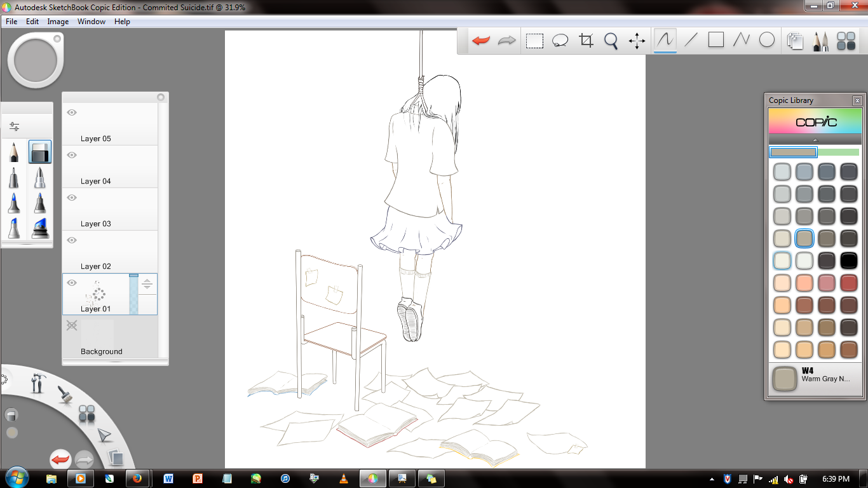Click the Undo arrow in top toolbar
868x488 pixels.
tap(481, 41)
